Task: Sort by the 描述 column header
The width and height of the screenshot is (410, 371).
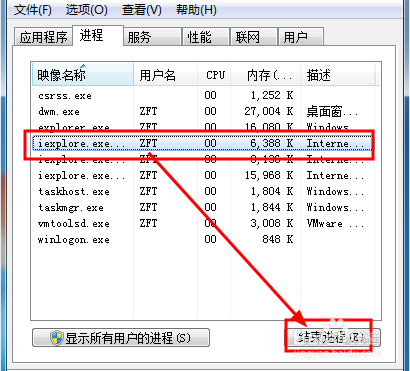Action: point(337,75)
